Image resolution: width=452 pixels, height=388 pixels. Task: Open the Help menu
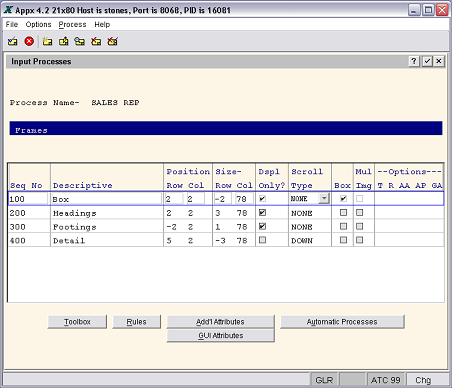pyautogui.click(x=102, y=24)
